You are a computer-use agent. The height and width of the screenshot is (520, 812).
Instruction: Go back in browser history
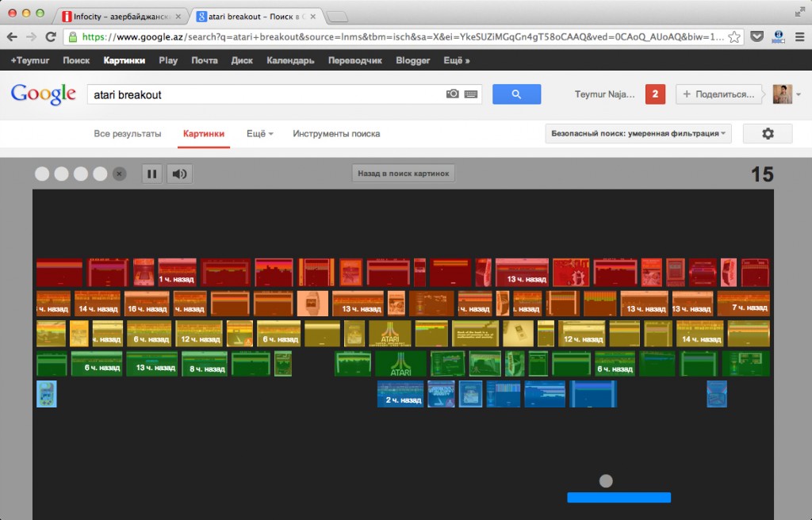13,36
